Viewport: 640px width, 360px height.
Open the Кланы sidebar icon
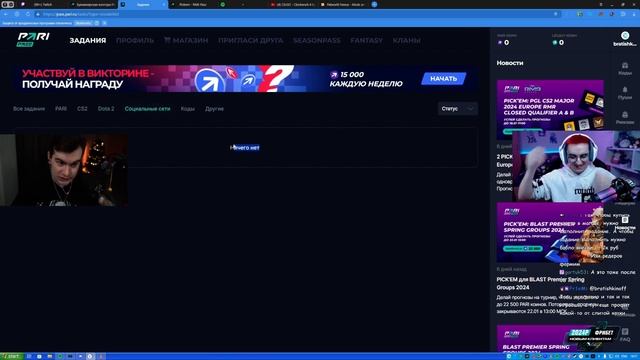(x=625, y=68)
